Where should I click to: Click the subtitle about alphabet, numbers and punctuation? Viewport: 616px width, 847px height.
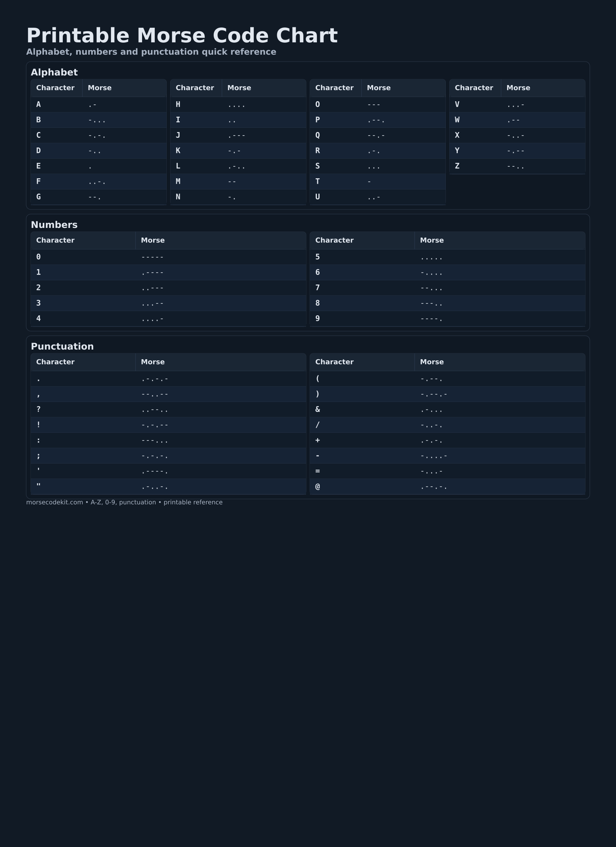coord(151,52)
